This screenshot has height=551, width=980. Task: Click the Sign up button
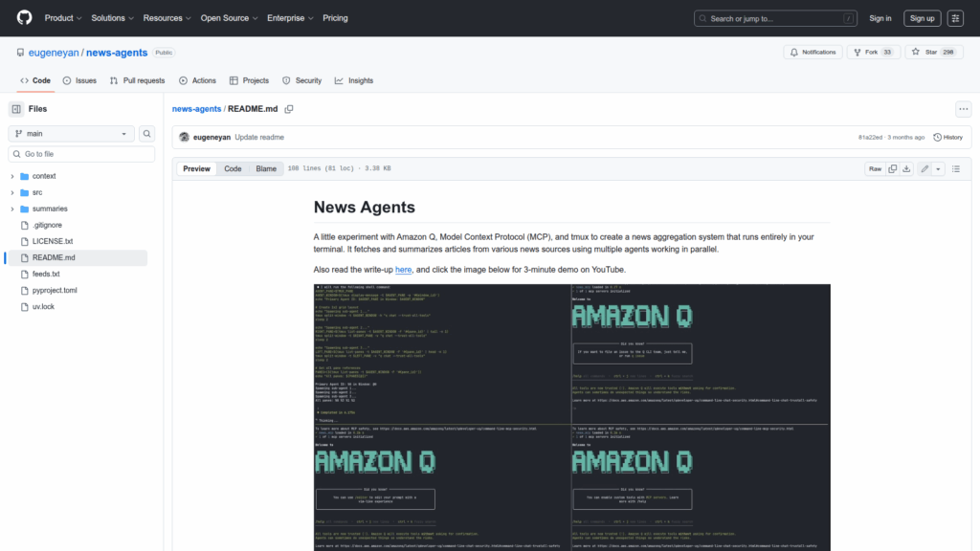tap(922, 18)
